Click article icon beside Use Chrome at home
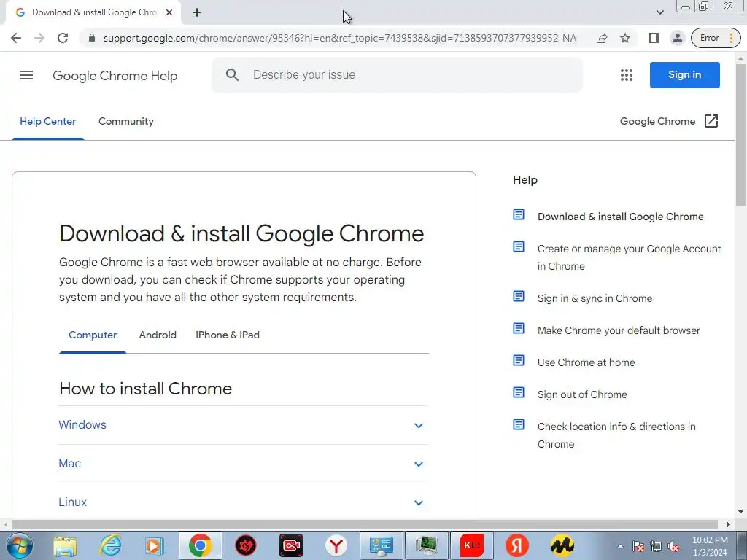Image resolution: width=747 pixels, height=560 pixels. (x=519, y=360)
